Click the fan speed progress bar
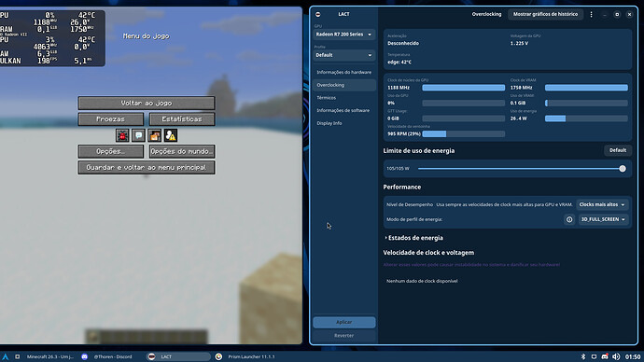 click(463, 133)
